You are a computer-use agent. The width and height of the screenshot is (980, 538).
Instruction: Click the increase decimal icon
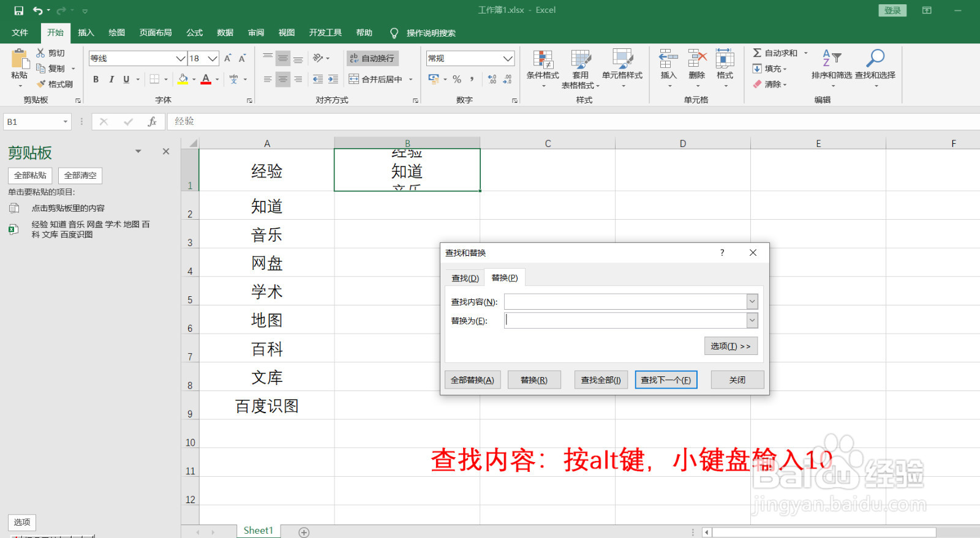click(492, 79)
